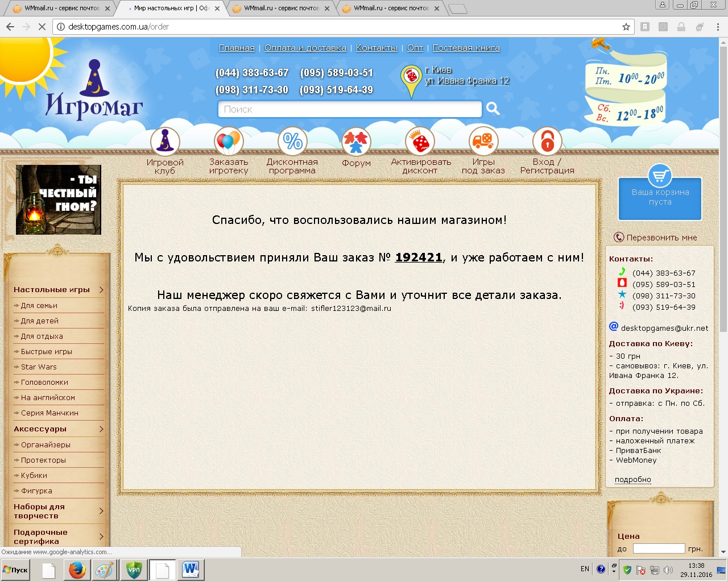Open the VPN shield taskbar icon
Image resolution: width=728 pixels, height=582 pixels.
tap(134, 569)
